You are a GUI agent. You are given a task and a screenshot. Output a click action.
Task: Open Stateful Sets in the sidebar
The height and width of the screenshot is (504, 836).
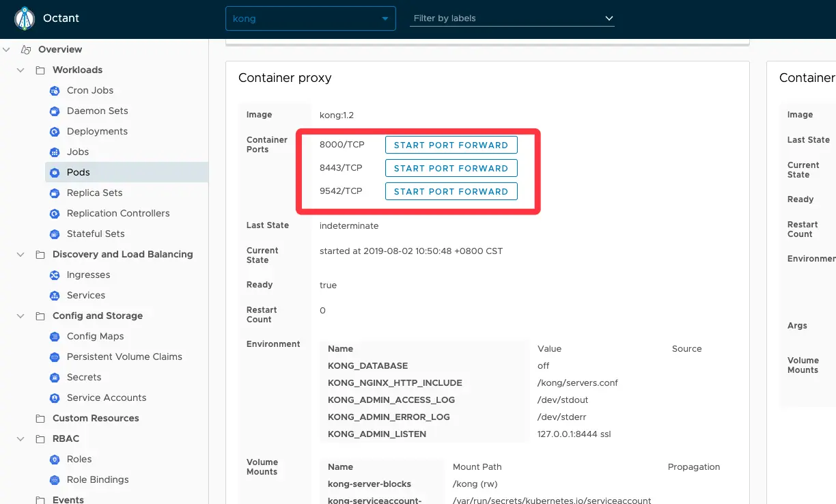point(96,234)
